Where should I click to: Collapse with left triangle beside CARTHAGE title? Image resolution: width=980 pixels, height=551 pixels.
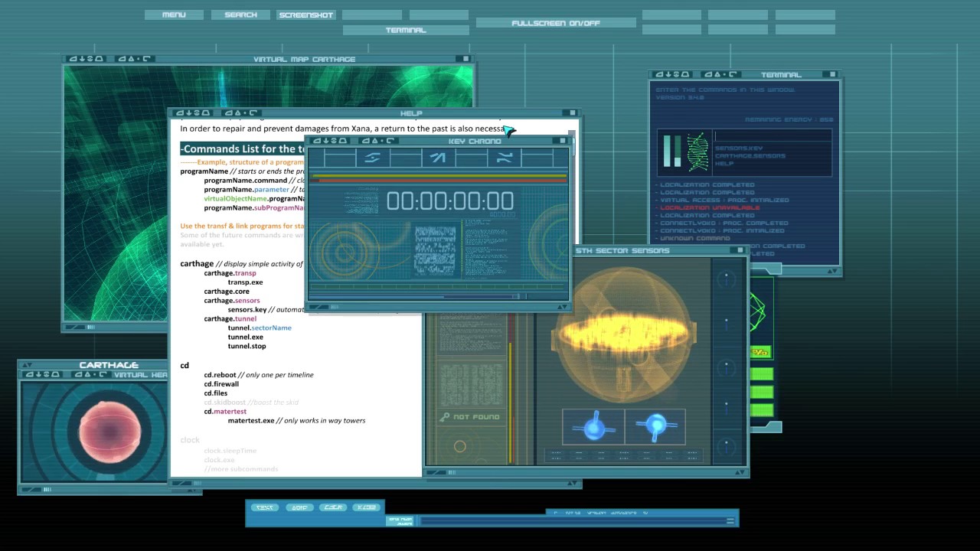tap(27, 365)
